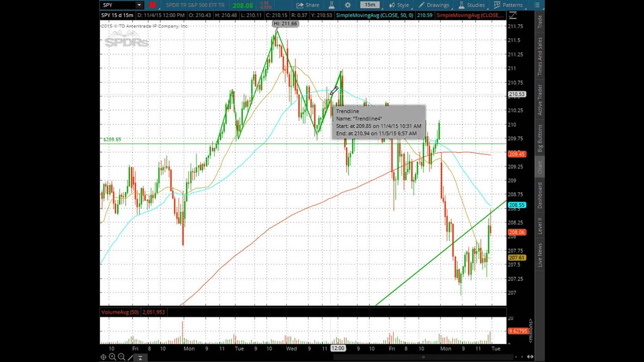Select the 15m timeframe button
644x362 pixels.
click(370, 5)
